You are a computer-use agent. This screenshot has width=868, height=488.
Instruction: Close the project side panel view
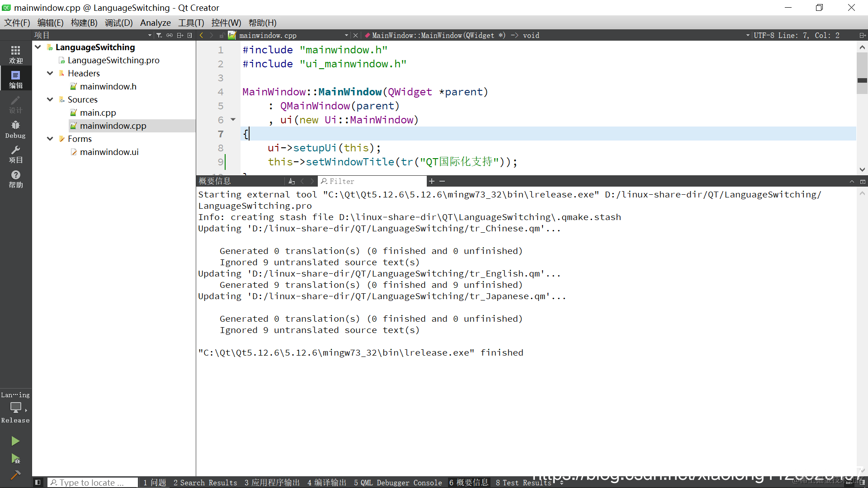pos(189,35)
